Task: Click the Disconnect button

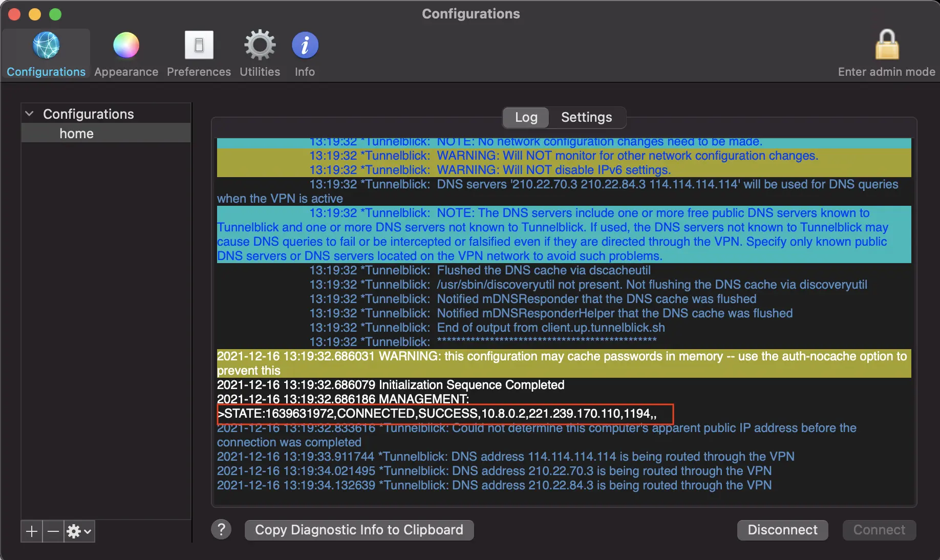Action: tap(782, 530)
